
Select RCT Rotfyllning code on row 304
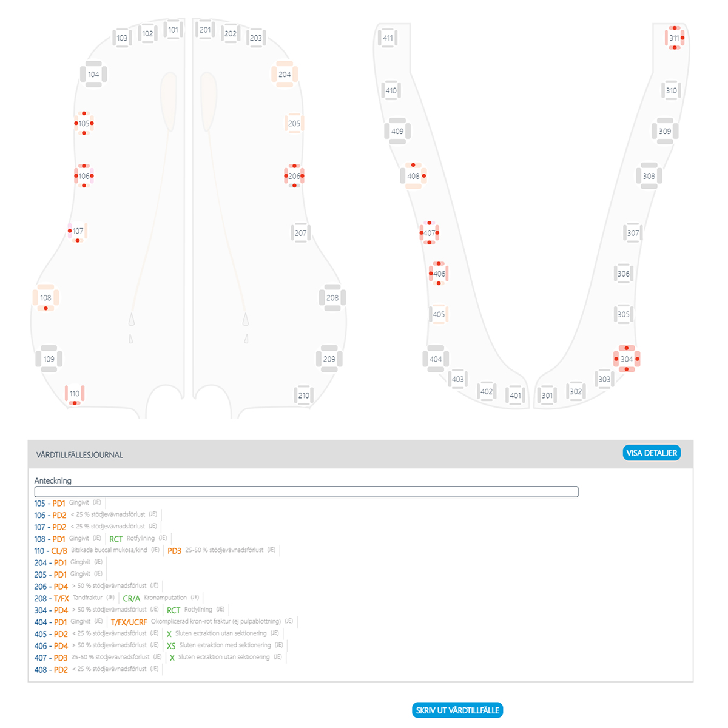pos(174,610)
